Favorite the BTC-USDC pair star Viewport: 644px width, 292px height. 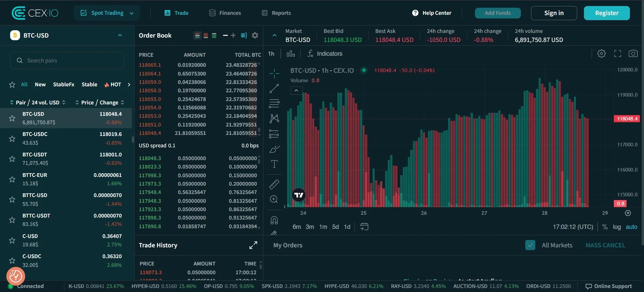[x=12, y=139]
